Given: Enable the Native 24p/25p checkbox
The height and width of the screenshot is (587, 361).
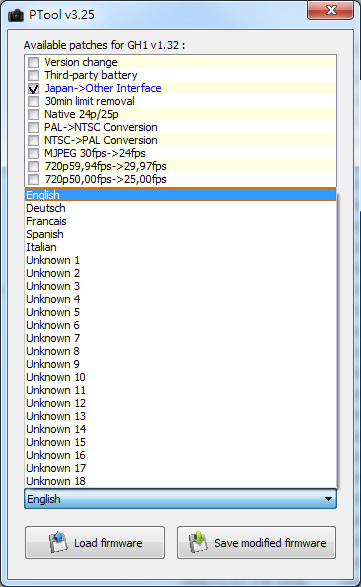Looking at the screenshot, I should click(33, 114).
